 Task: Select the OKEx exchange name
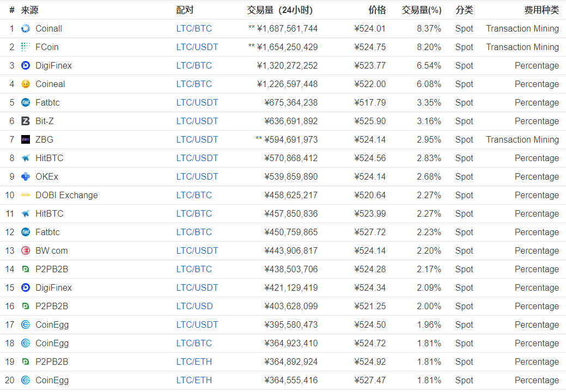point(47,177)
